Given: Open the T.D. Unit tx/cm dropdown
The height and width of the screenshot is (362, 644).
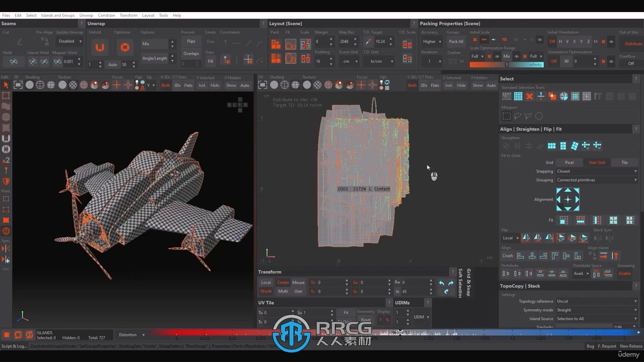Looking at the screenshot, I should 378,61.
